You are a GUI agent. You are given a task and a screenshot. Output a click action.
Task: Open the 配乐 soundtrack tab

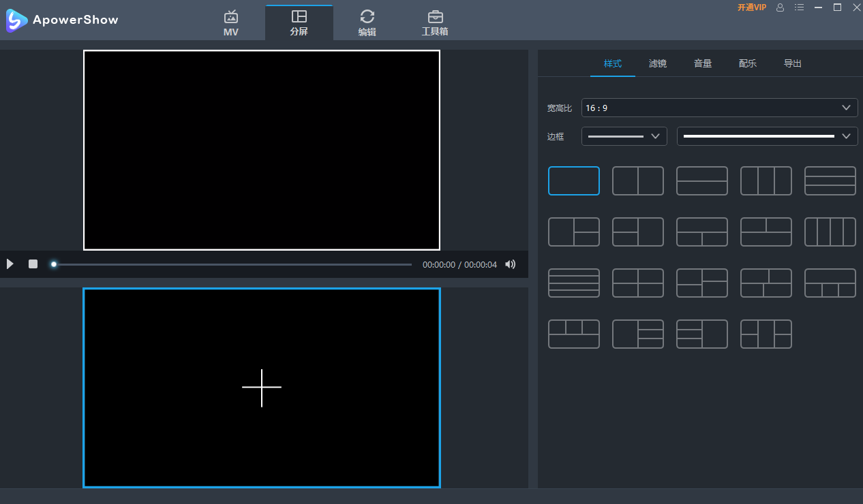pos(747,63)
